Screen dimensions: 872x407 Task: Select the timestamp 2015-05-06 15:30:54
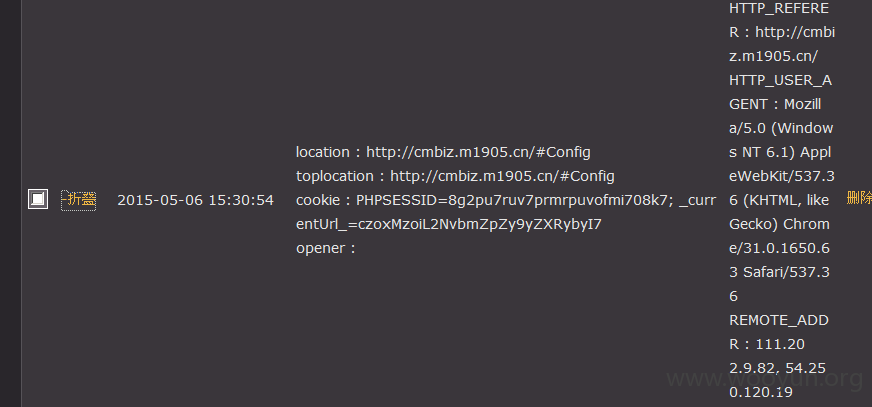tap(195, 200)
